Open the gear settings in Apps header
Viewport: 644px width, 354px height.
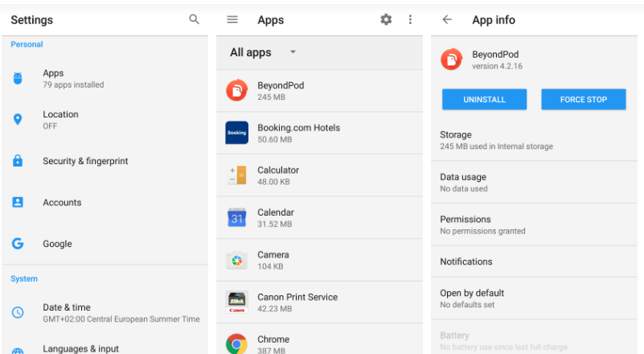[386, 19]
